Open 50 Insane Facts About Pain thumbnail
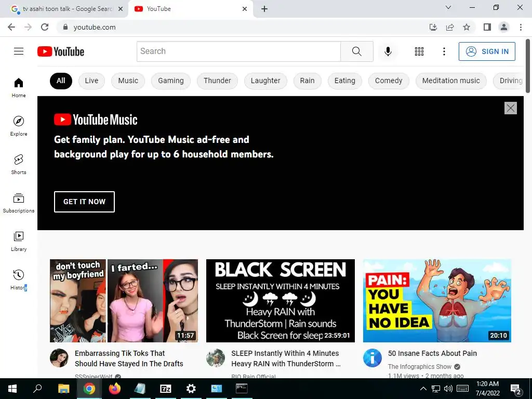532x399 pixels. pyautogui.click(x=437, y=301)
